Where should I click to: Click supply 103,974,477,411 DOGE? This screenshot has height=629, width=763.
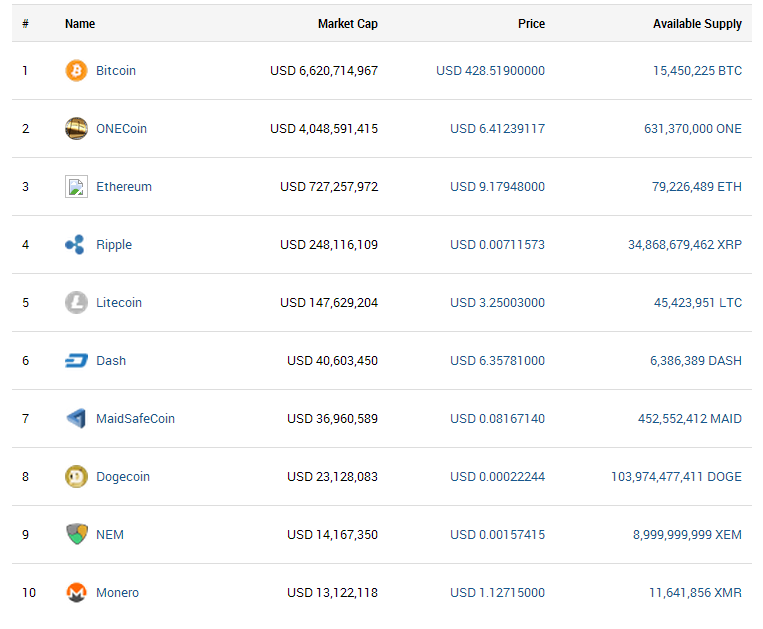pyautogui.click(x=676, y=476)
